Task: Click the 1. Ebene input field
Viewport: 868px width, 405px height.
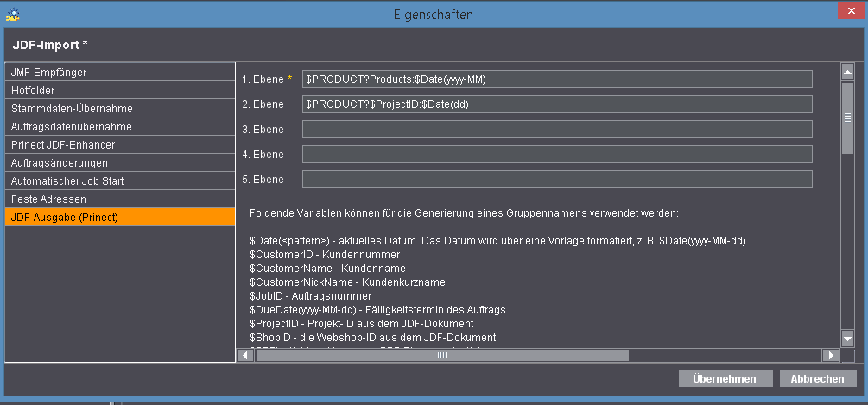Action: coord(557,79)
